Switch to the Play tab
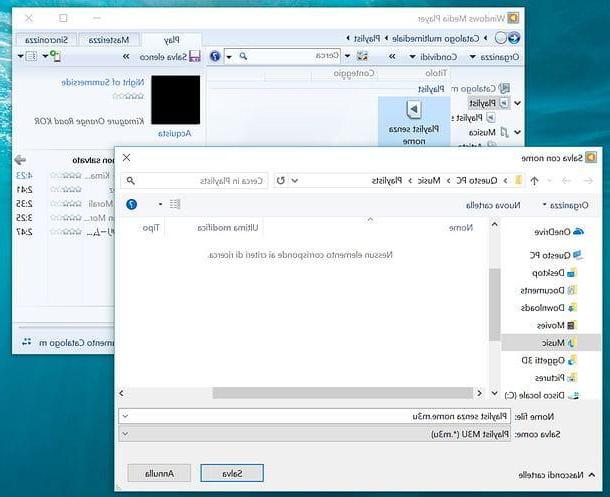The width and height of the screenshot is (610, 497). click(x=172, y=40)
